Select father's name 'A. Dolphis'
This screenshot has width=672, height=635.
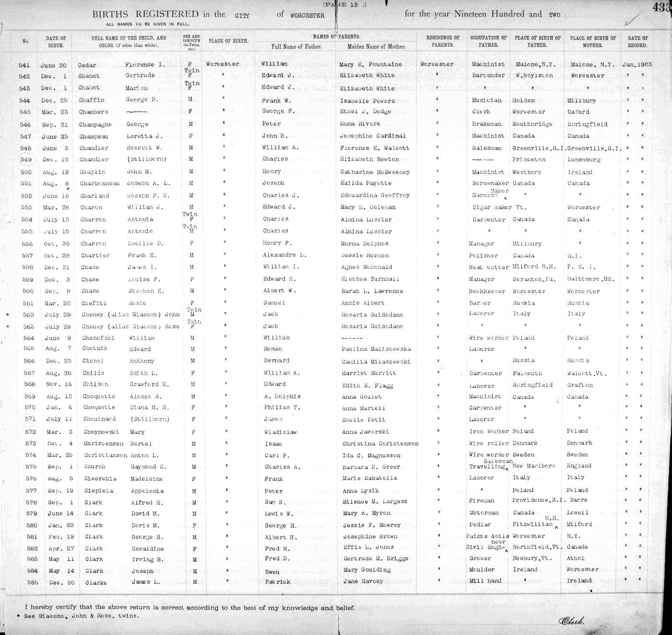(282, 397)
